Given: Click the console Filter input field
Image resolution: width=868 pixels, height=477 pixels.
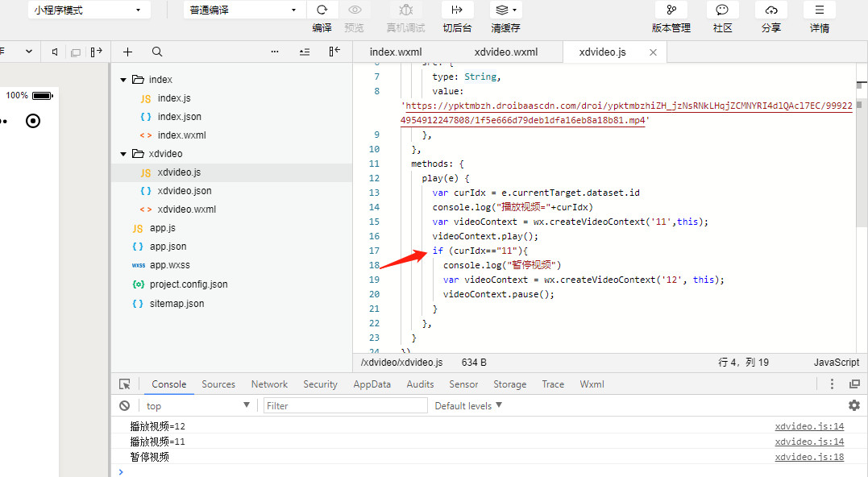Looking at the screenshot, I should tap(346, 405).
